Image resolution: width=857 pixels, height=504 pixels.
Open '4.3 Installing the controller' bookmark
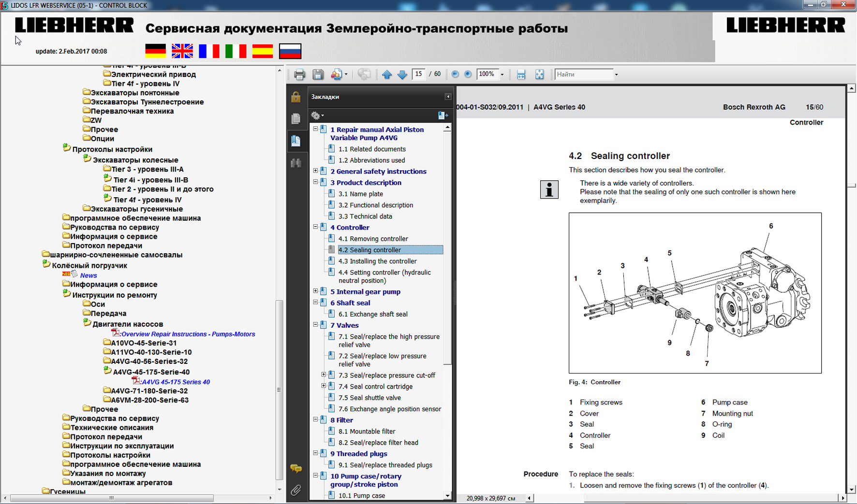(377, 261)
